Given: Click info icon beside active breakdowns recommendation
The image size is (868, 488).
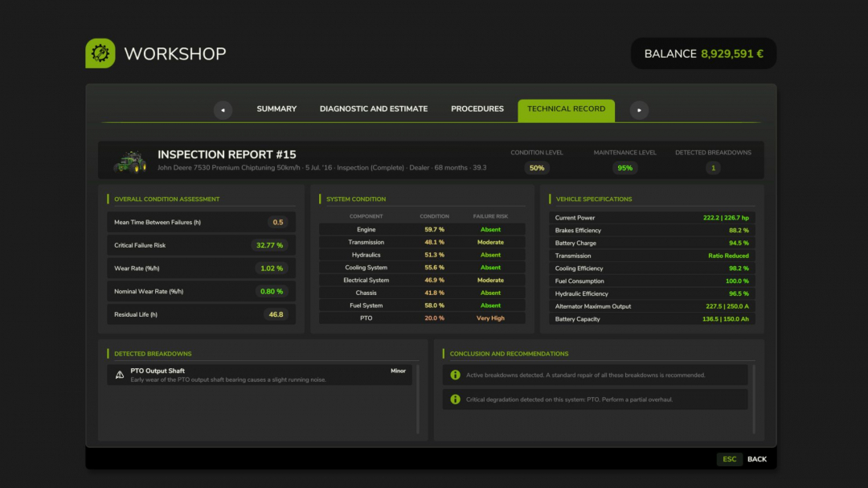Looking at the screenshot, I should click(455, 375).
